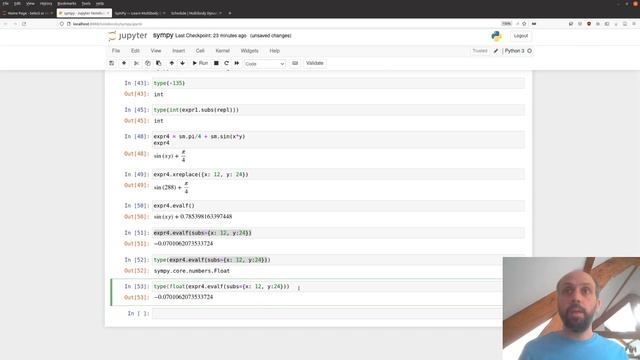Click inside cell In [51] evalf subs
Viewport: 640px width, 360px height.
[x=338, y=233]
